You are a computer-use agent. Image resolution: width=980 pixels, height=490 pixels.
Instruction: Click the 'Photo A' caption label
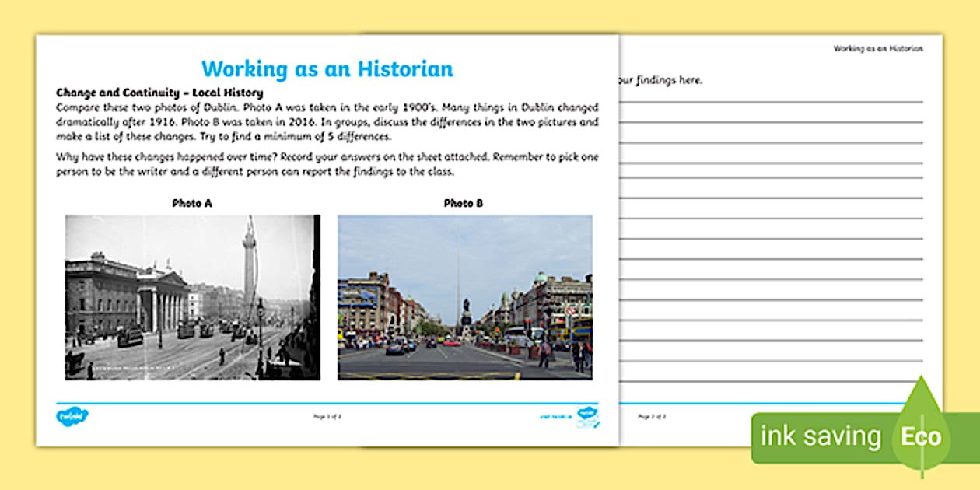tap(191, 203)
